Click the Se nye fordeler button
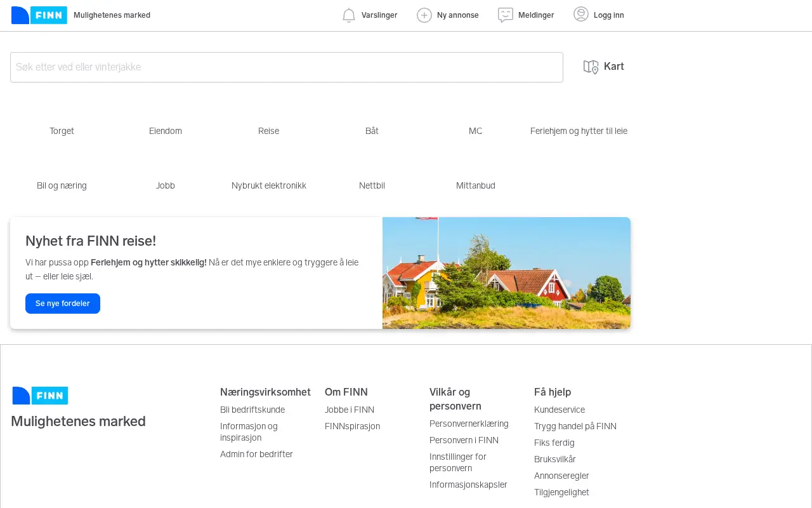 click(x=63, y=304)
